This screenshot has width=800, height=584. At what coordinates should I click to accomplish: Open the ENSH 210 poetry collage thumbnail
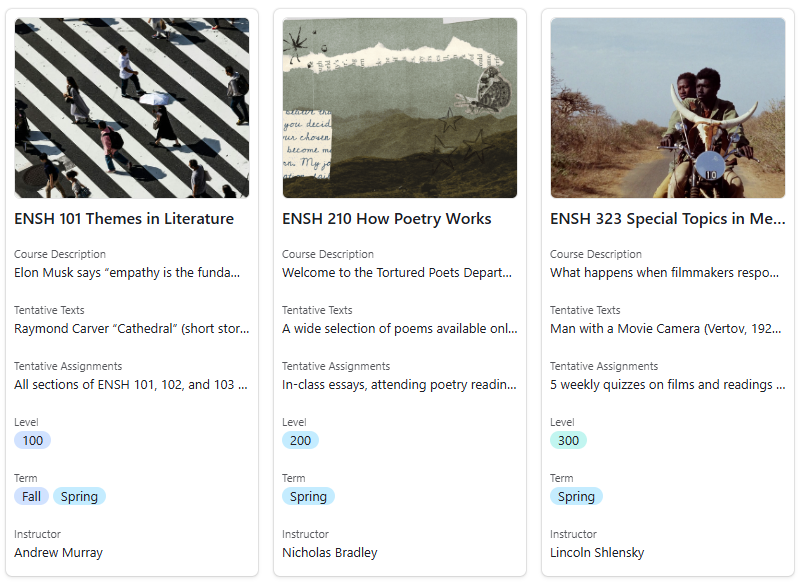click(x=400, y=108)
